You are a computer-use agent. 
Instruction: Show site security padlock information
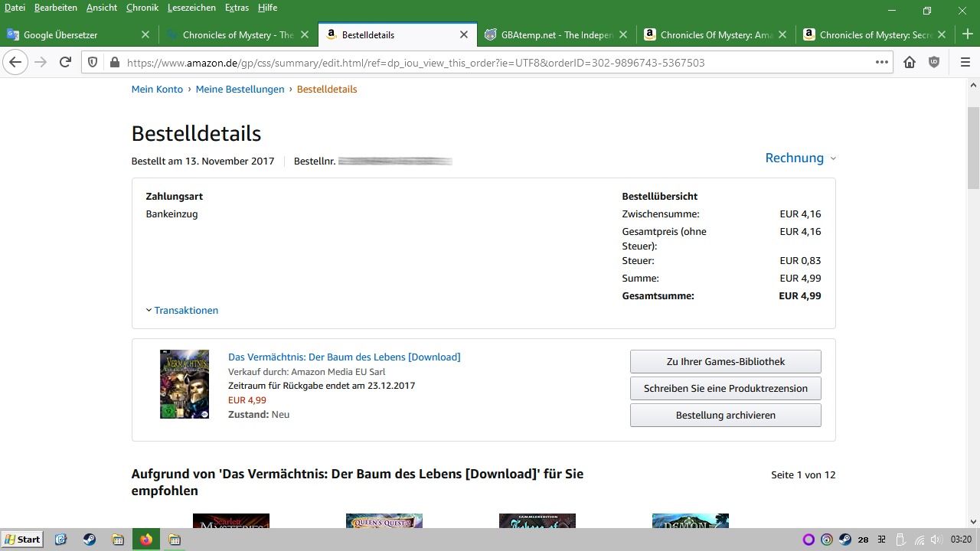[115, 63]
